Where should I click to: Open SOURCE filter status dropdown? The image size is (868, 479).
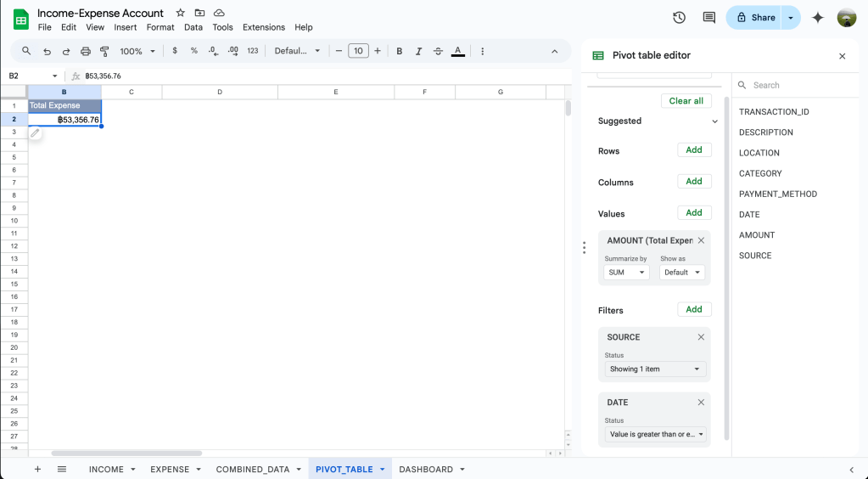653,369
